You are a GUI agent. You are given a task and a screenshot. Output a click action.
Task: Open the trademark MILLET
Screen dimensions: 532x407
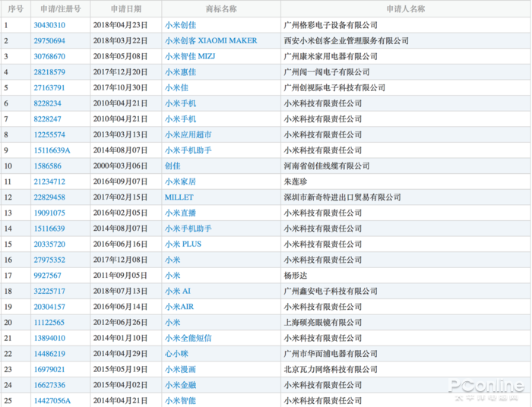[x=179, y=197]
